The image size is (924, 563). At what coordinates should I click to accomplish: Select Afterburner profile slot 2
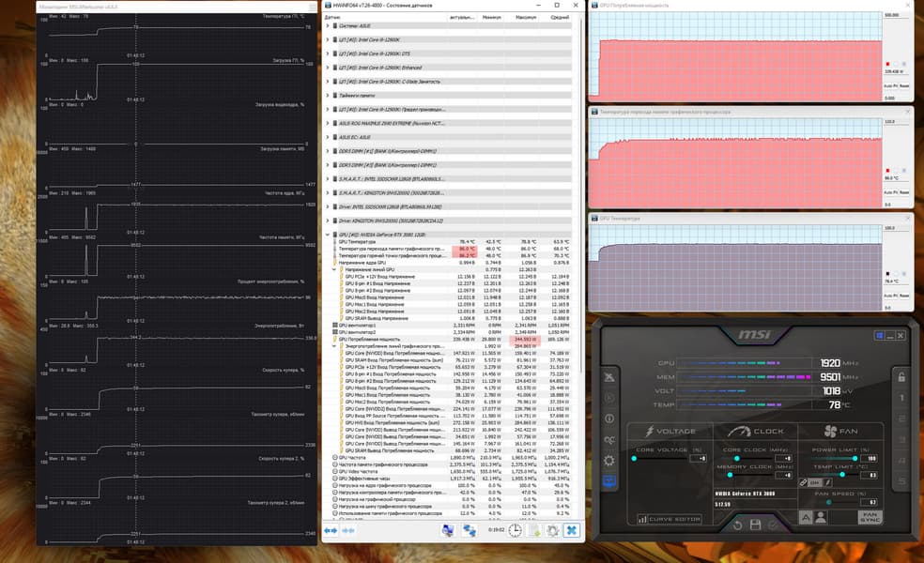coord(901,418)
